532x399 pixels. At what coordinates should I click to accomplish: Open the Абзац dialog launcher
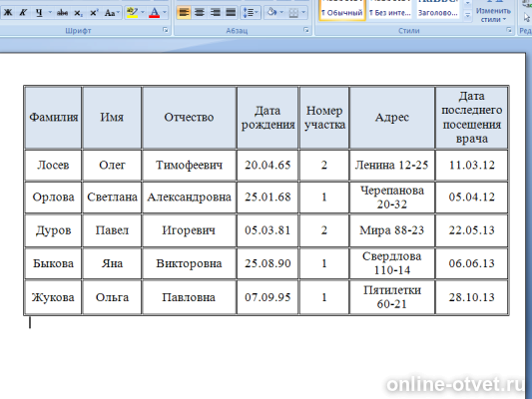coord(306,30)
